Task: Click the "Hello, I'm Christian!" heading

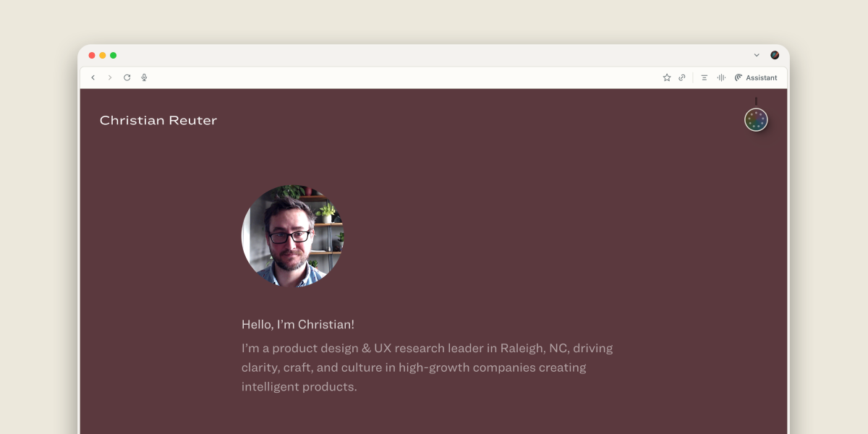Action: [x=298, y=325]
